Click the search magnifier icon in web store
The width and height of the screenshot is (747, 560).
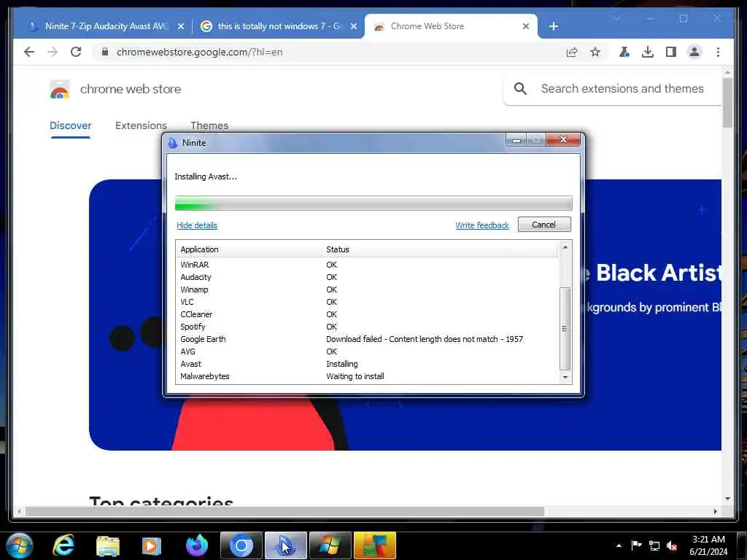(520, 88)
